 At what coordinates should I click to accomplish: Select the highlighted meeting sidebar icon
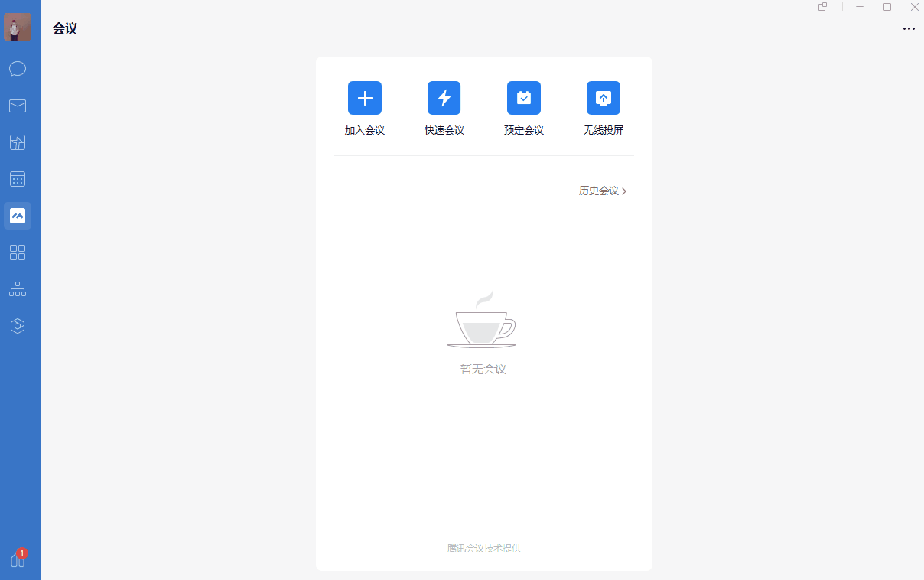(x=18, y=216)
